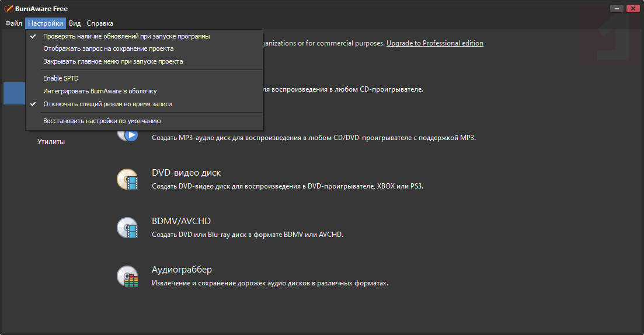Minimize the BurnAware Free window
Image resolution: width=644 pixels, height=335 pixels.
coord(617,9)
